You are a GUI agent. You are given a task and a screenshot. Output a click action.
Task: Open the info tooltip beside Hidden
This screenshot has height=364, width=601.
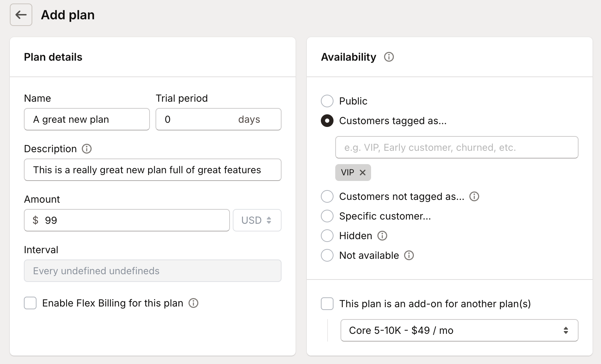click(x=382, y=236)
